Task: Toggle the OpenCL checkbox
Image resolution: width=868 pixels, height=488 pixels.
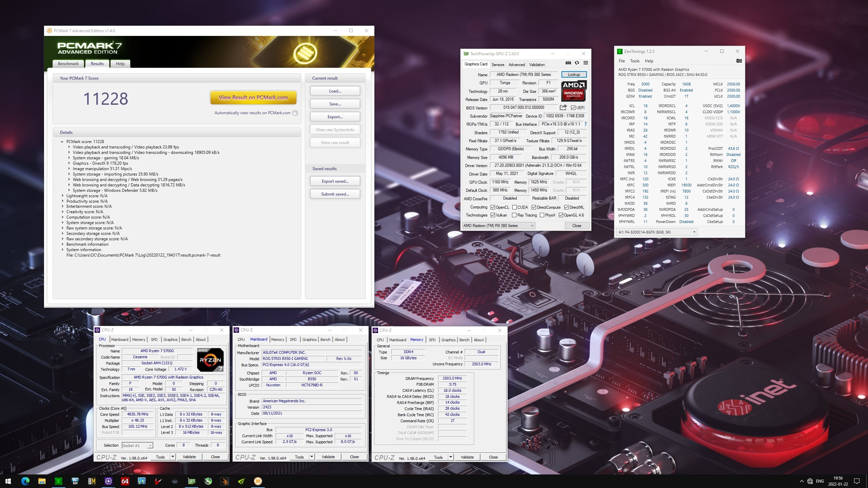Action: (493, 207)
